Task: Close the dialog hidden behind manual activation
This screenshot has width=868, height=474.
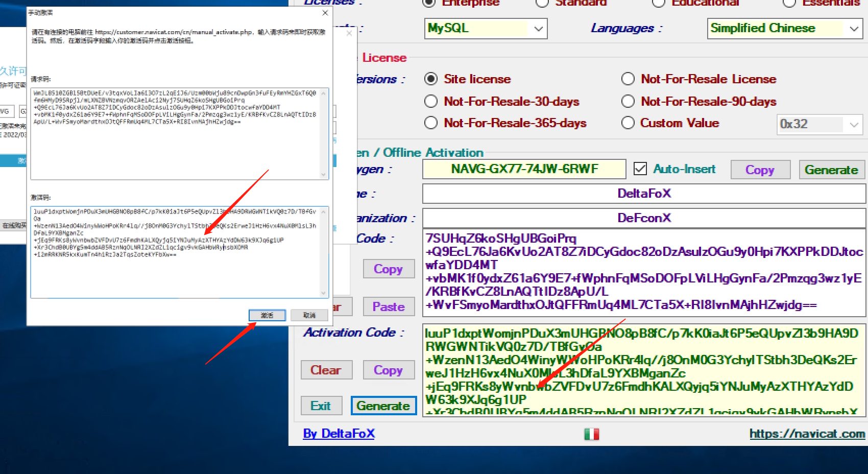Action: (349, 33)
